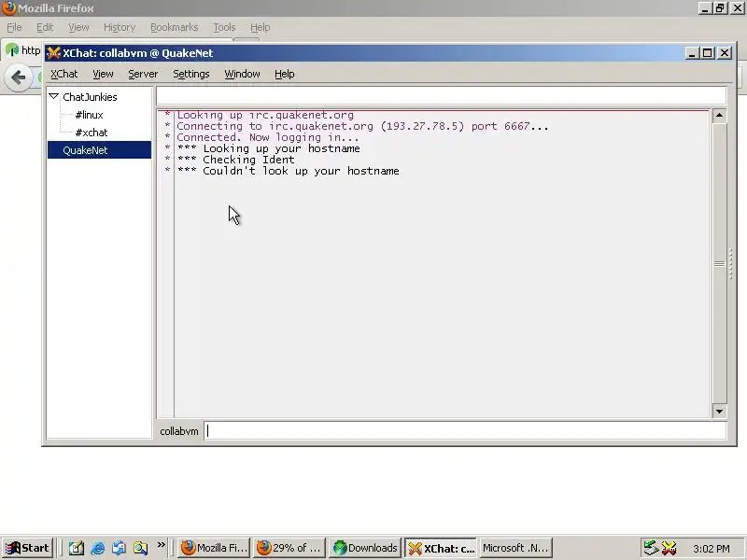The height and width of the screenshot is (560, 747).
Task: Click the 'Connecting to irc.quakenet.org' port line
Action: tap(362, 126)
